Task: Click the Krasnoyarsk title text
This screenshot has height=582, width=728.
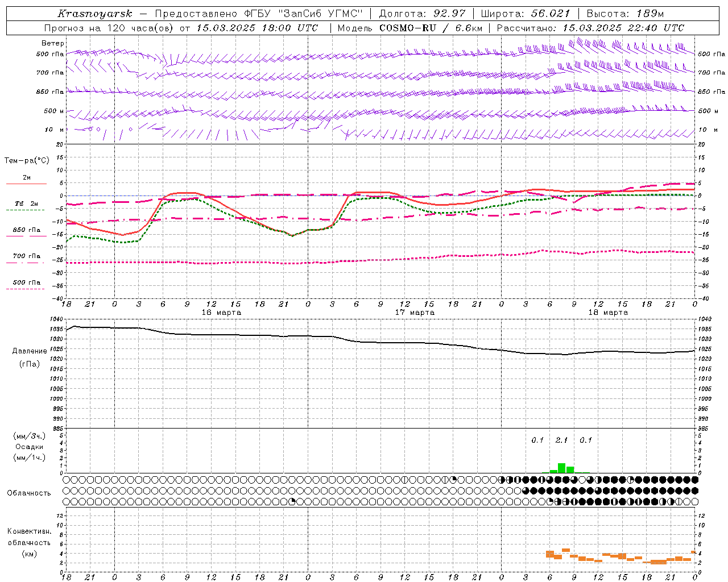Action: [94, 14]
